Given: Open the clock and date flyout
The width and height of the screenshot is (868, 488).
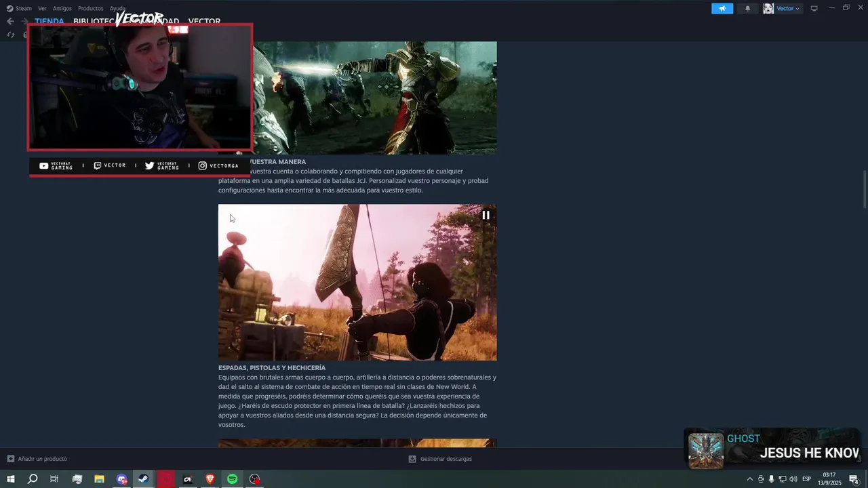Looking at the screenshot, I should [829, 479].
